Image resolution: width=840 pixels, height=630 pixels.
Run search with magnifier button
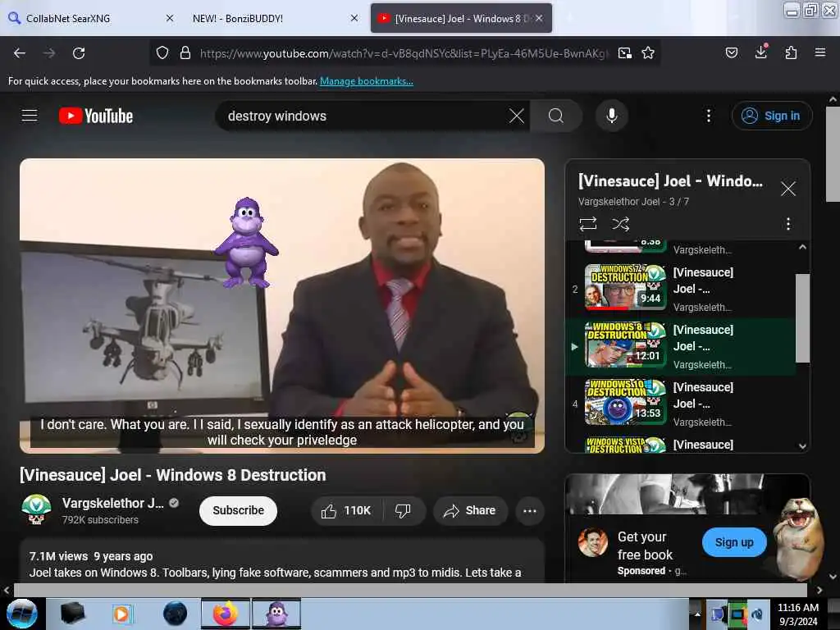[556, 116]
